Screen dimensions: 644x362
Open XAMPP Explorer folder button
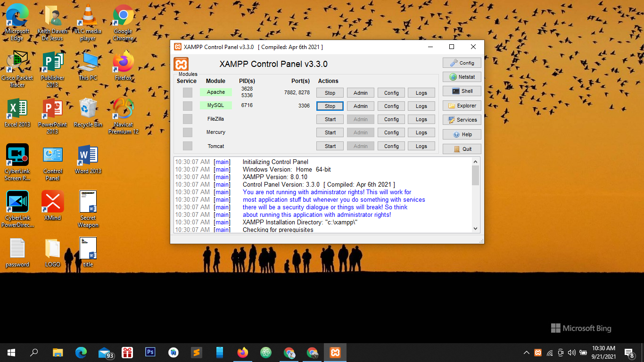coord(462,106)
